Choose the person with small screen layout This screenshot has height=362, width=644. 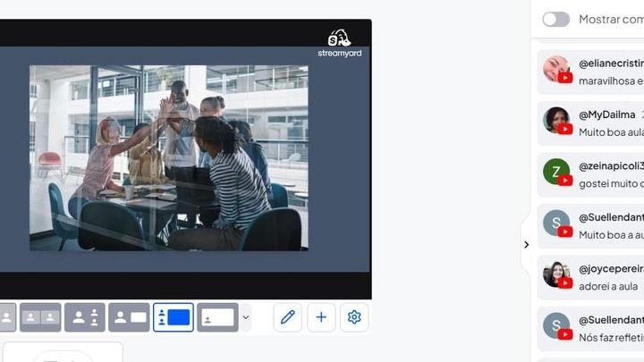click(x=129, y=317)
